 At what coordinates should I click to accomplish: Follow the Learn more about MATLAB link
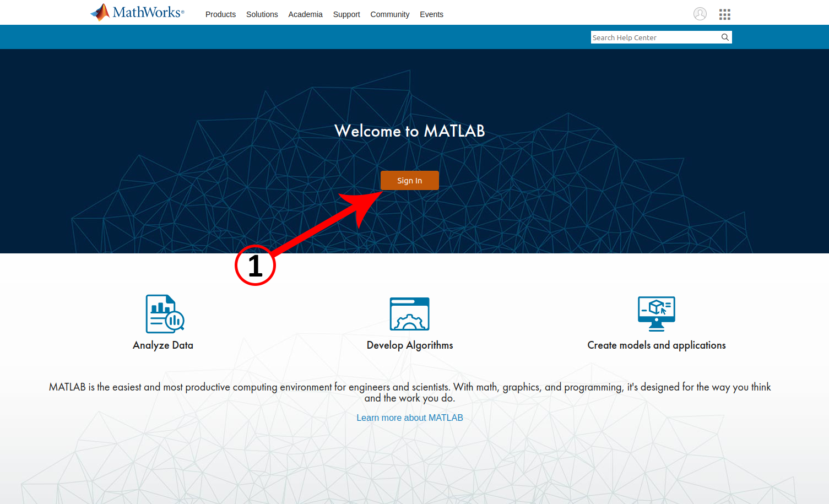(410, 418)
